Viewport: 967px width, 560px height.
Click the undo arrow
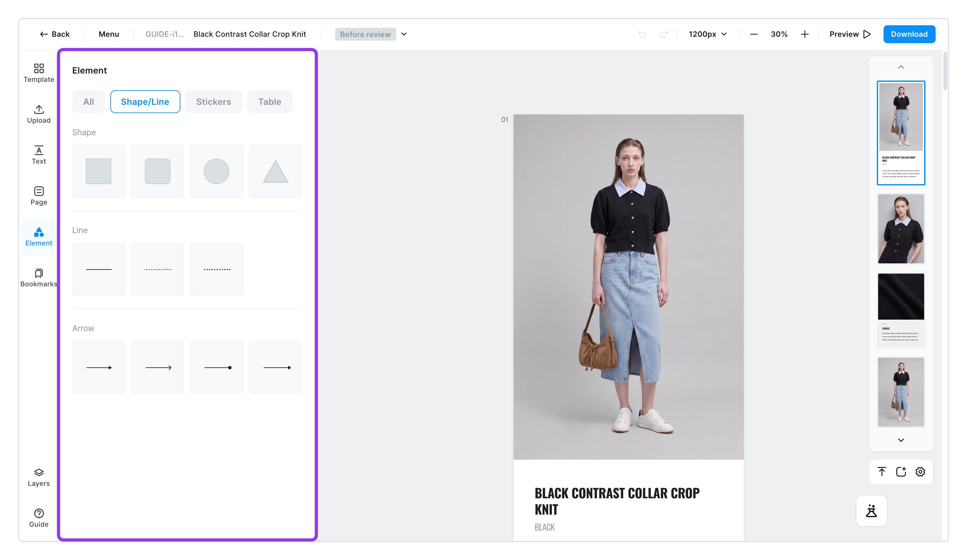click(x=642, y=34)
